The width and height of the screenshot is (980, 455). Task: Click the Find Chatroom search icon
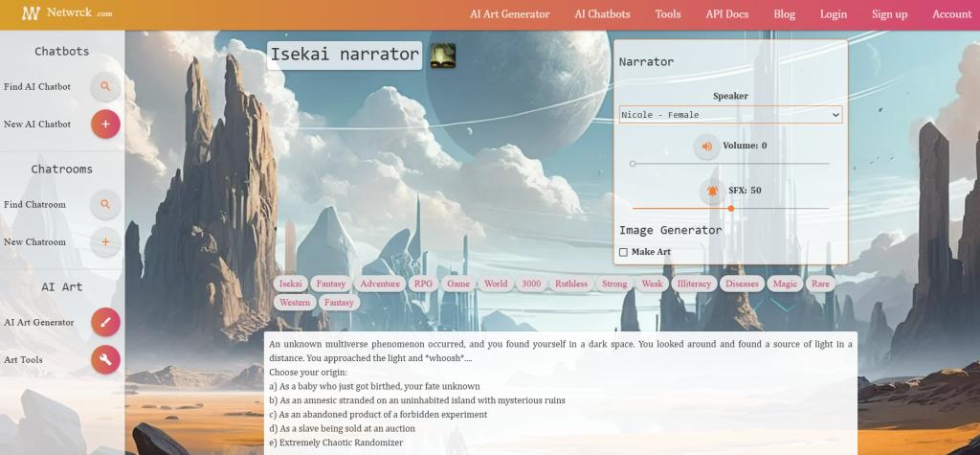coord(105,204)
